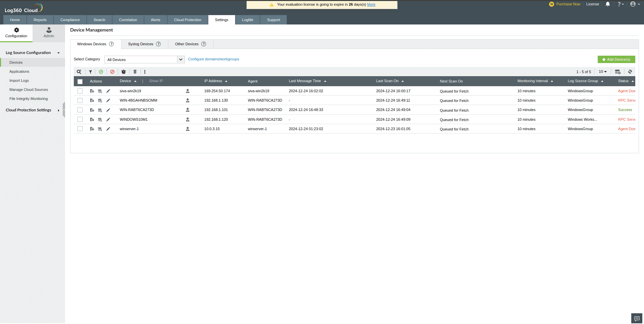Image resolution: width=644 pixels, height=324 pixels.
Task: Open the page size dropdown showing 10
Action: click(602, 72)
